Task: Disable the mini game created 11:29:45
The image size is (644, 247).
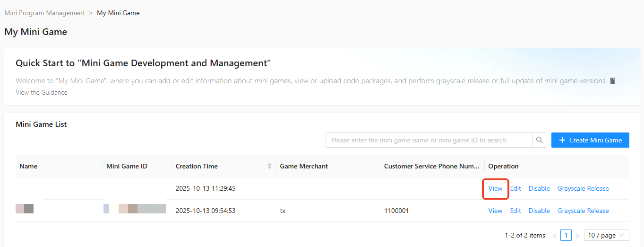Action: pyautogui.click(x=539, y=188)
